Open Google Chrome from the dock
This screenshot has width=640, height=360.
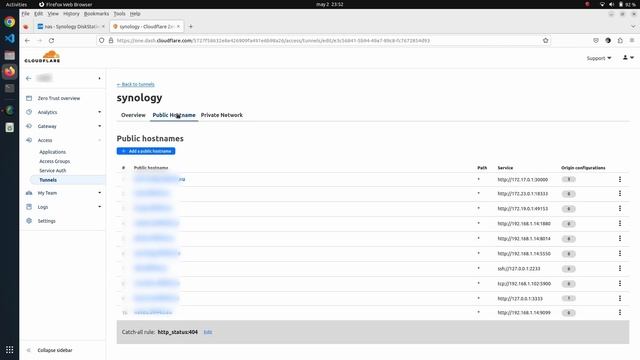(x=9, y=22)
